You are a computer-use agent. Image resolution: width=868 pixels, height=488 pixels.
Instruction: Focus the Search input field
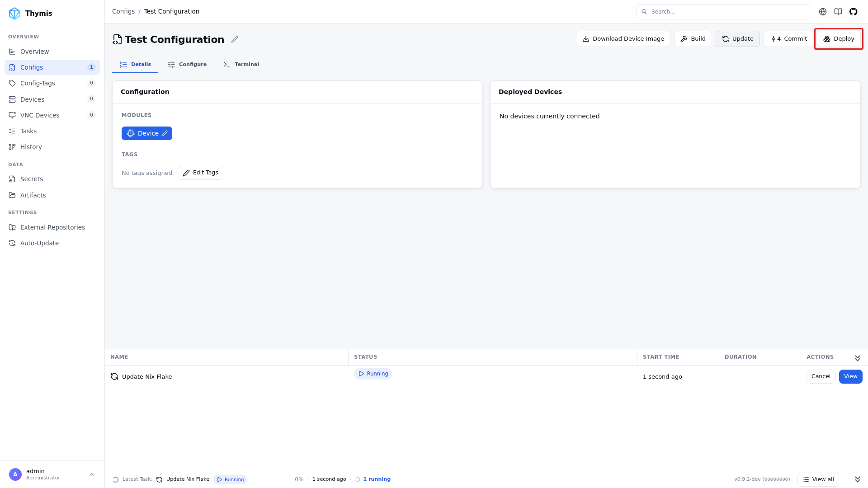point(723,12)
